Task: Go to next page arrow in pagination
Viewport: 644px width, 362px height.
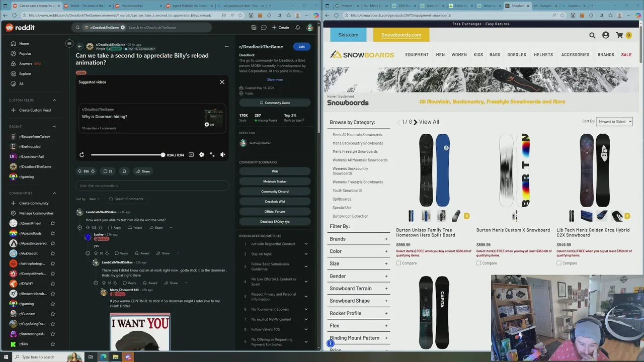Action: pos(416,122)
